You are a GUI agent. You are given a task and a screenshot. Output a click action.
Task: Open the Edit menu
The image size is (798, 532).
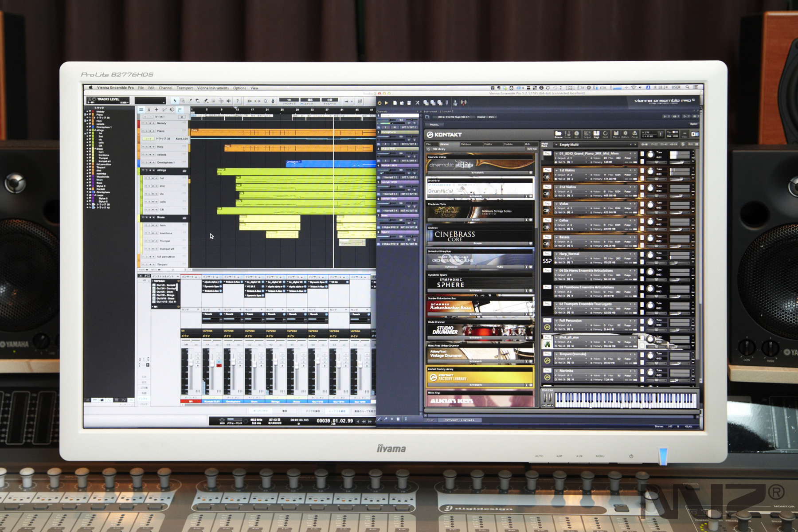pyautogui.click(x=151, y=88)
